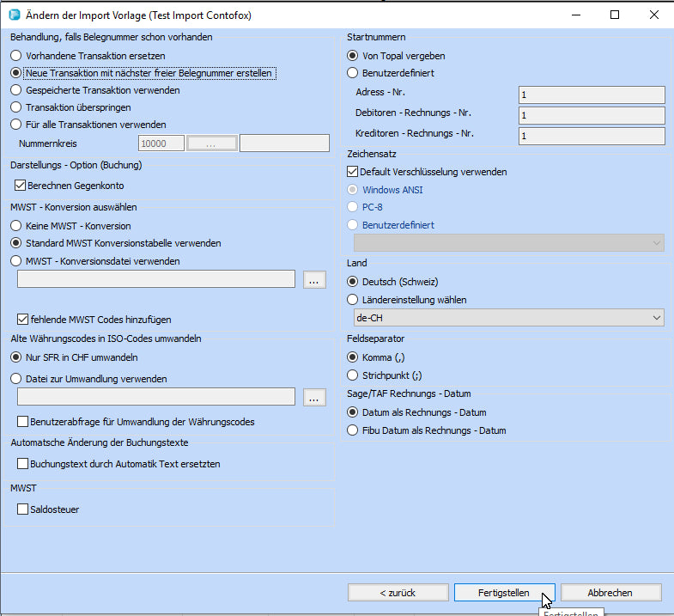Image resolution: width=674 pixels, height=616 pixels.
Task: Disable Default Verschlüsselung verwenden
Action: click(x=352, y=172)
